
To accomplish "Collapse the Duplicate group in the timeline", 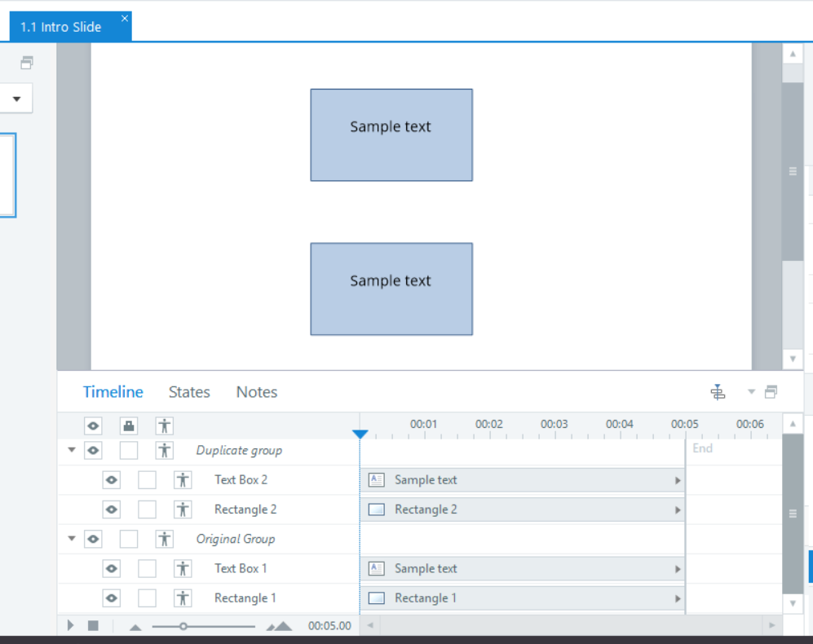I will pos(71,450).
